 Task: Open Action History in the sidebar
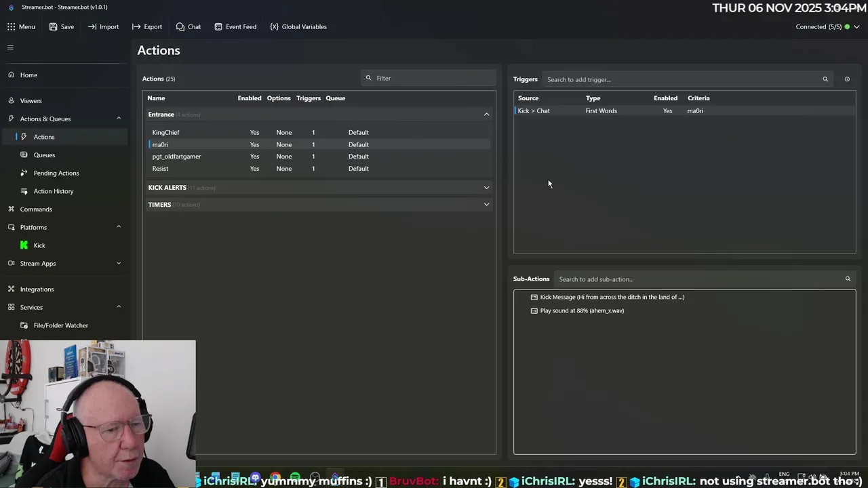(54, 191)
